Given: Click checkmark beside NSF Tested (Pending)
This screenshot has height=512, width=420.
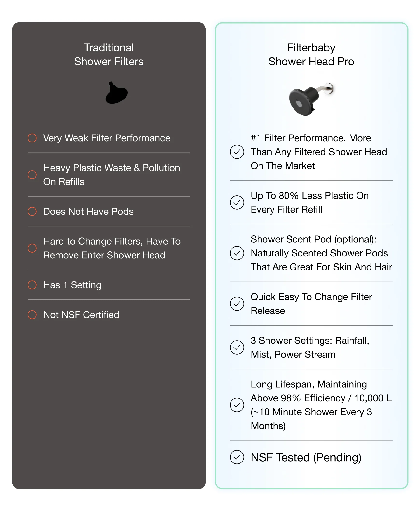Looking at the screenshot, I should (237, 457).
